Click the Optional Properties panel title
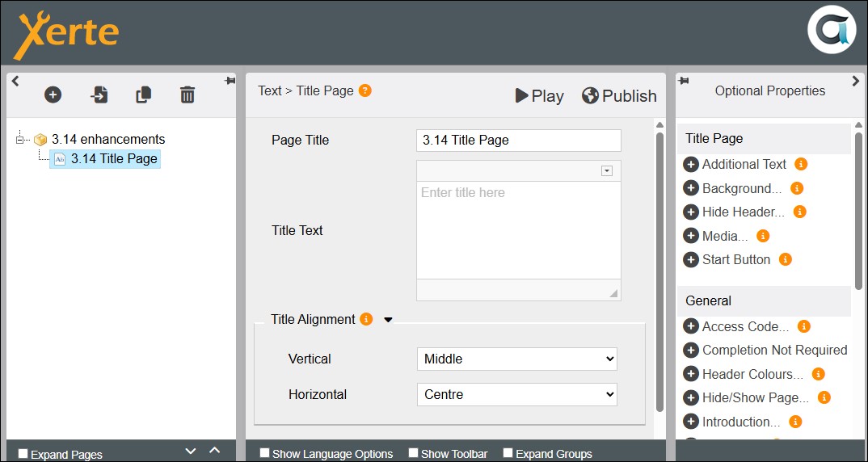 coord(770,90)
